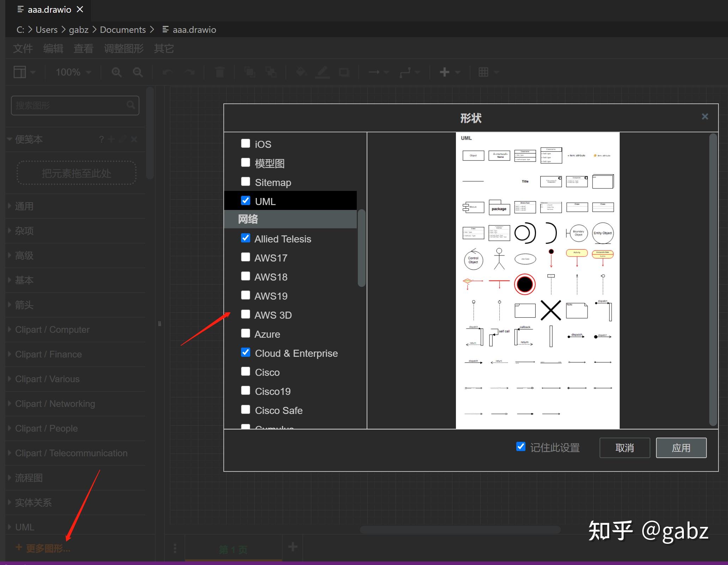Image resolution: width=728 pixels, height=565 pixels.
Task: Click the Zoom Out magnifier icon
Action: pyautogui.click(x=138, y=72)
